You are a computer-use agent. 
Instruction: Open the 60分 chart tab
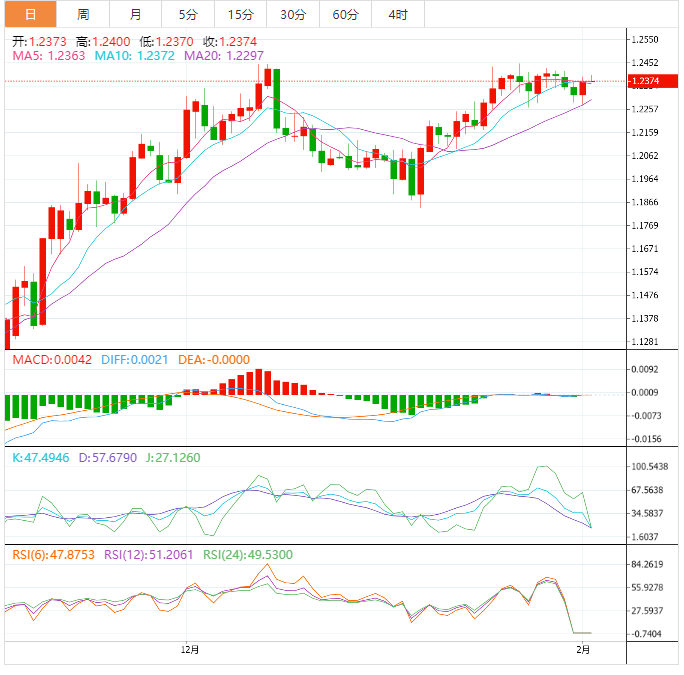[x=345, y=14]
